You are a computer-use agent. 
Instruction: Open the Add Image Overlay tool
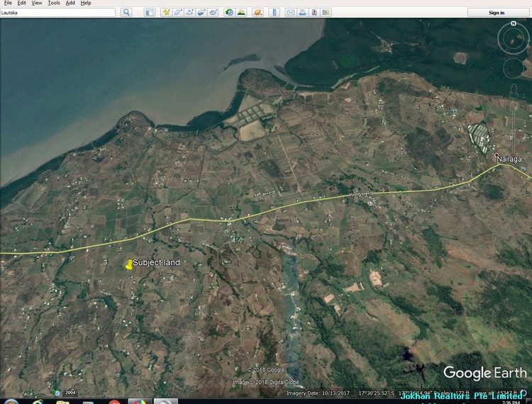coord(201,12)
